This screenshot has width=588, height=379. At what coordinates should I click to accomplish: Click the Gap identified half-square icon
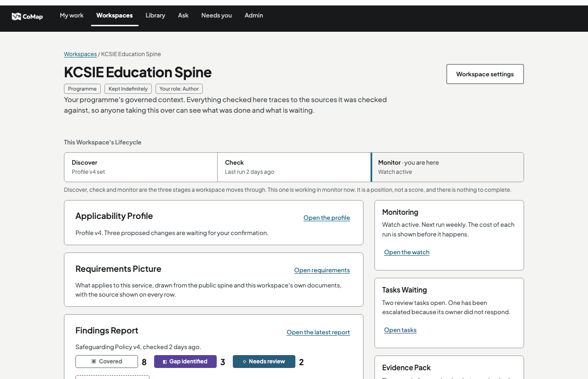(x=165, y=362)
